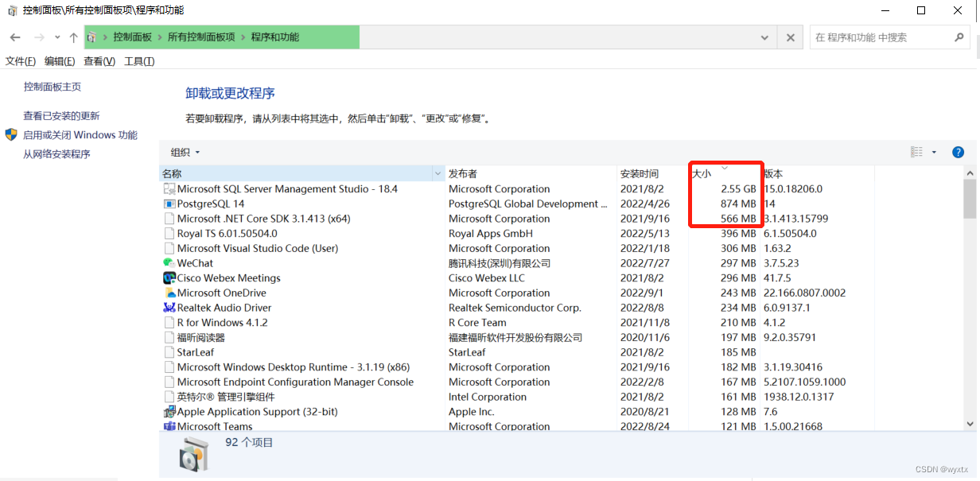Click 所有控制面板项 breadcrumb segment
This screenshot has height=481, width=980.
(x=201, y=37)
